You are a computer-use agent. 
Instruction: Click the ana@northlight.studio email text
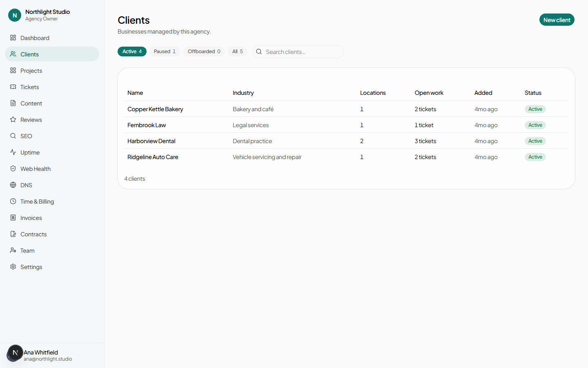click(x=48, y=359)
